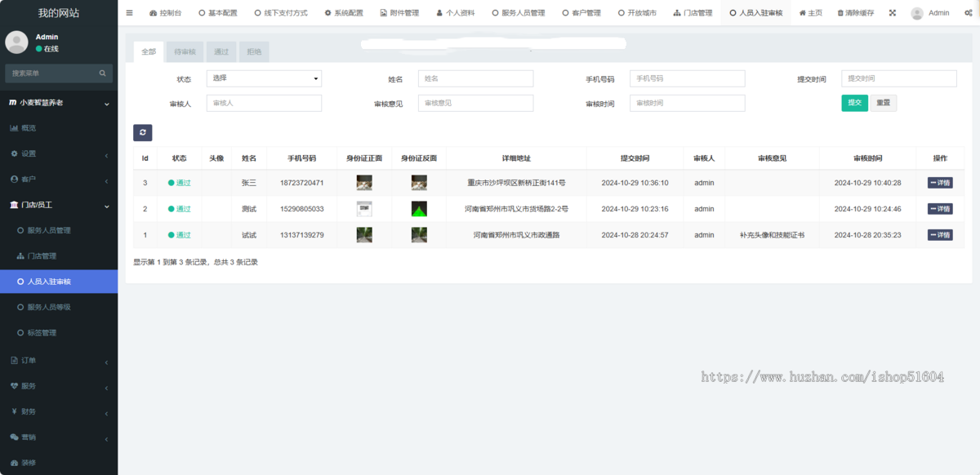Select 人员入驻审核 in the sidebar

point(59,282)
